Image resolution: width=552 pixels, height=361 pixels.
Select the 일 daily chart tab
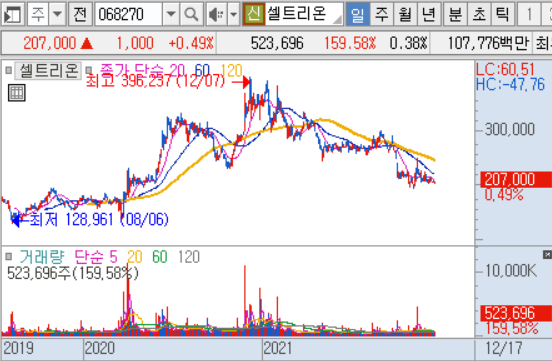tap(358, 14)
